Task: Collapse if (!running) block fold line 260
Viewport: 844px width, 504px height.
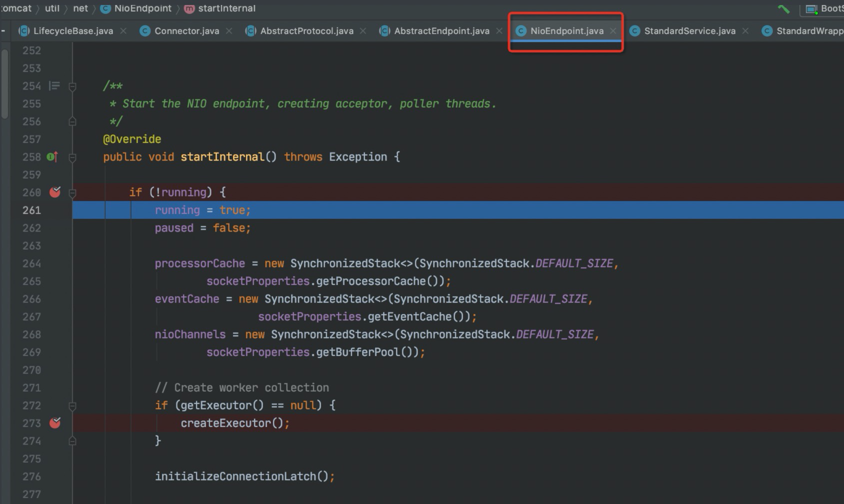Action: pos(72,192)
